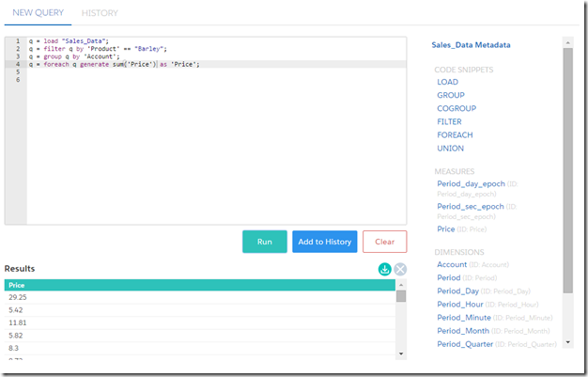This screenshot has height=377, width=588.
Task: Select the Period_Month dimension
Action: point(463,331)
